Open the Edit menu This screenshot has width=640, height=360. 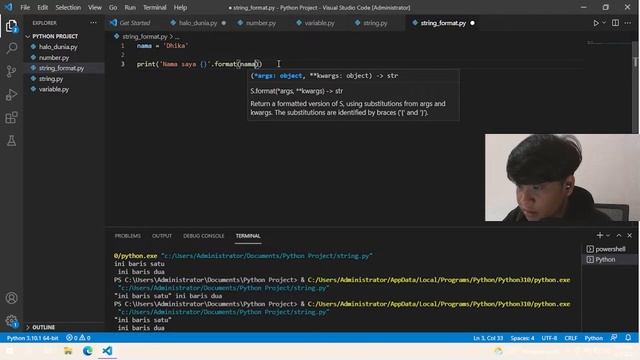click(42, 7)
